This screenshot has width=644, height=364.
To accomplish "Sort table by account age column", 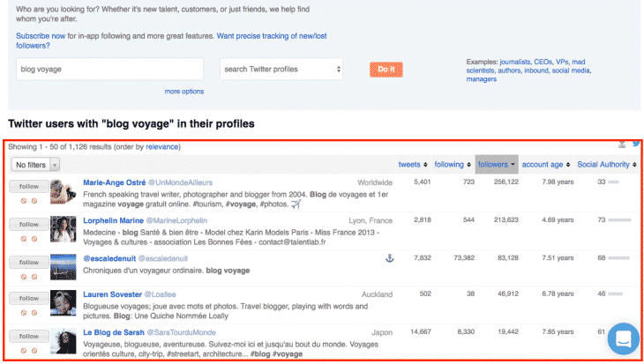I will [x=546, y=164].
